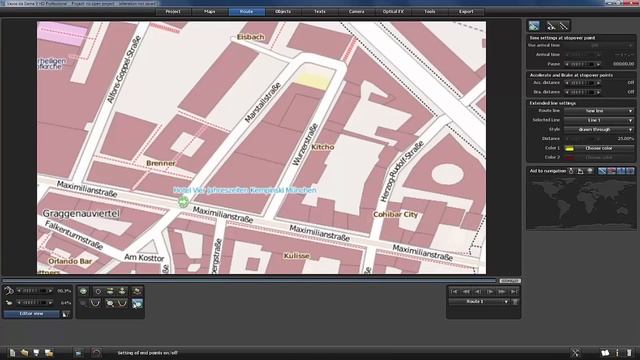Image resolution: width=640 pixels, height=360 pixels.
Task: Adjust the upper zoom slider beside the spiral icon
Action: tap(34, 291)
